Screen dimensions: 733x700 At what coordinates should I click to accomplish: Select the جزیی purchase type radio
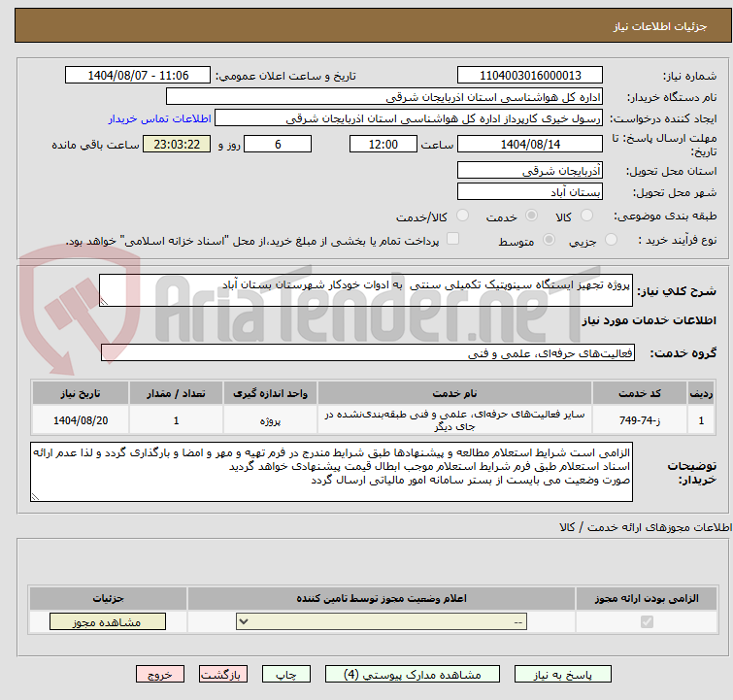[611, 240]
